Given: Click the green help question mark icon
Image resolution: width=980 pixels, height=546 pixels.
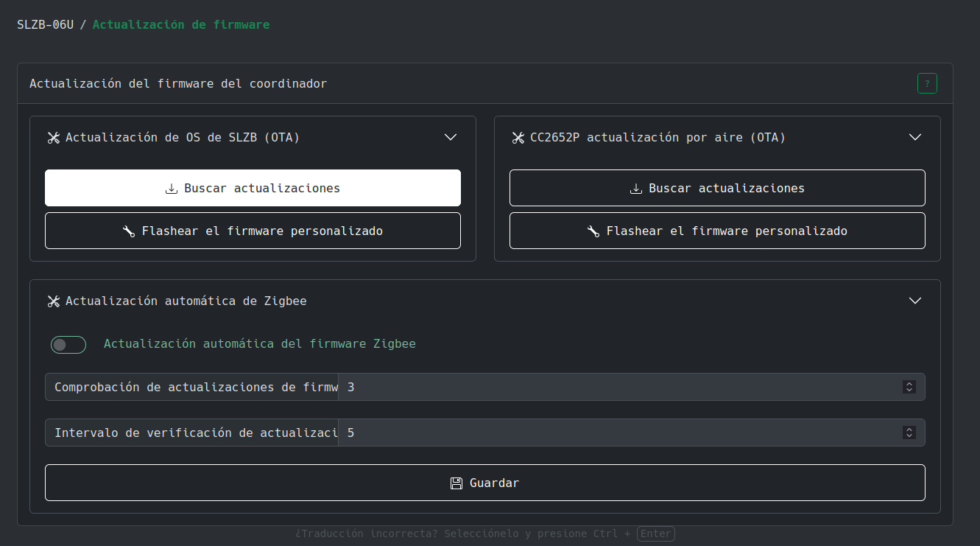Looking at the screenshot, I should pyautogui.click(x=927, y=83).
